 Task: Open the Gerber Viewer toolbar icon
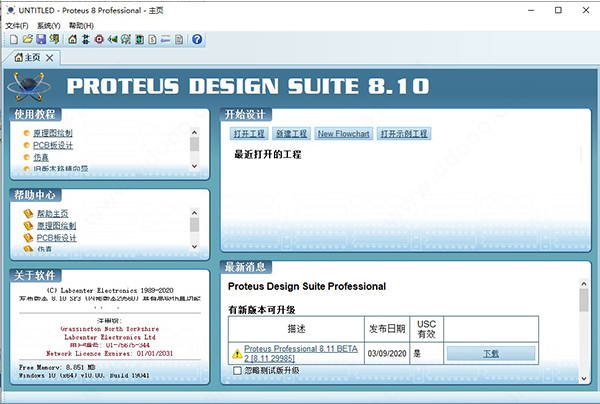click(126, 39)
